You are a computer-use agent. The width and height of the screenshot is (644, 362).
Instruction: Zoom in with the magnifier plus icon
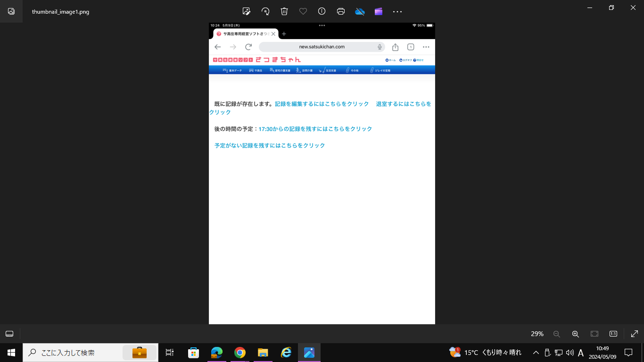click(575, 334)
